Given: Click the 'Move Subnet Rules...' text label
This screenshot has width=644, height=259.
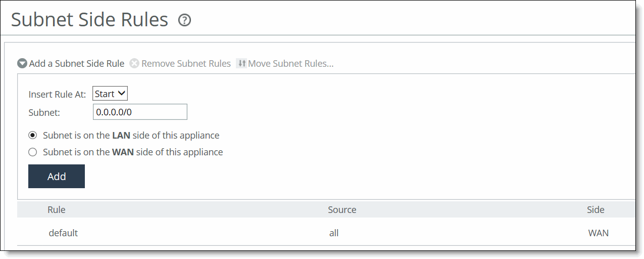Looking at the screenshot, I should [x=290, y=64].
